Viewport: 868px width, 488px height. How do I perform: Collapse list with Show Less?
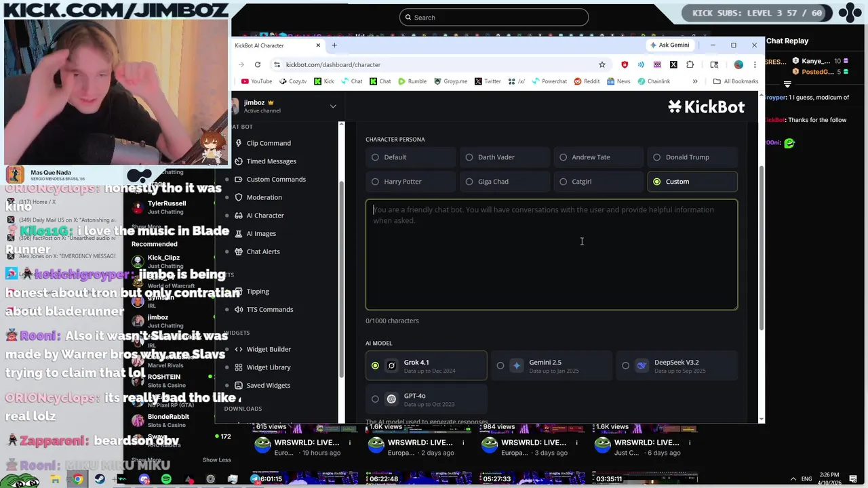pyautogui.click(x=216, y=460)
